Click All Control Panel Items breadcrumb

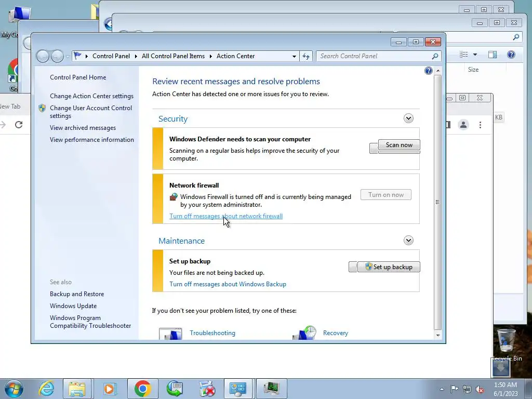point(173,56)
